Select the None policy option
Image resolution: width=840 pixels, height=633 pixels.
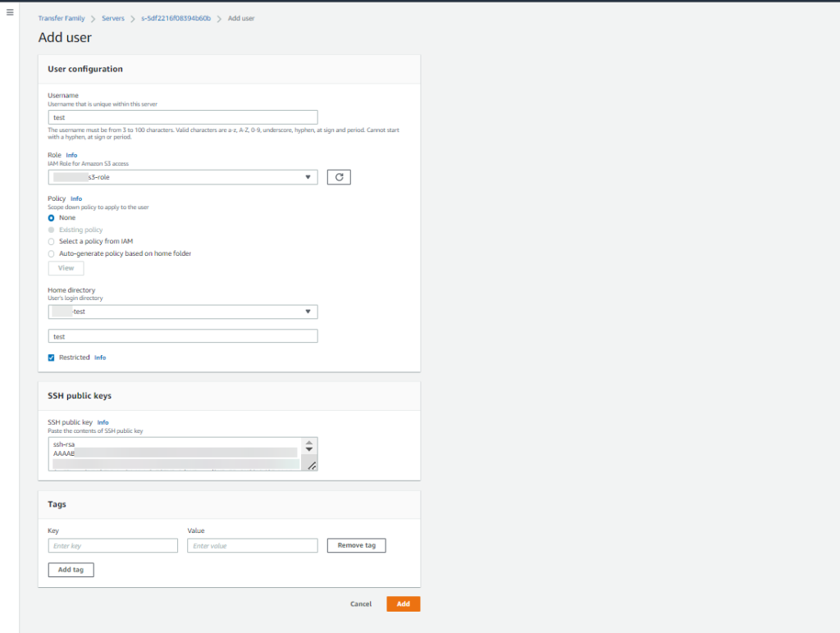pos(51,217)
